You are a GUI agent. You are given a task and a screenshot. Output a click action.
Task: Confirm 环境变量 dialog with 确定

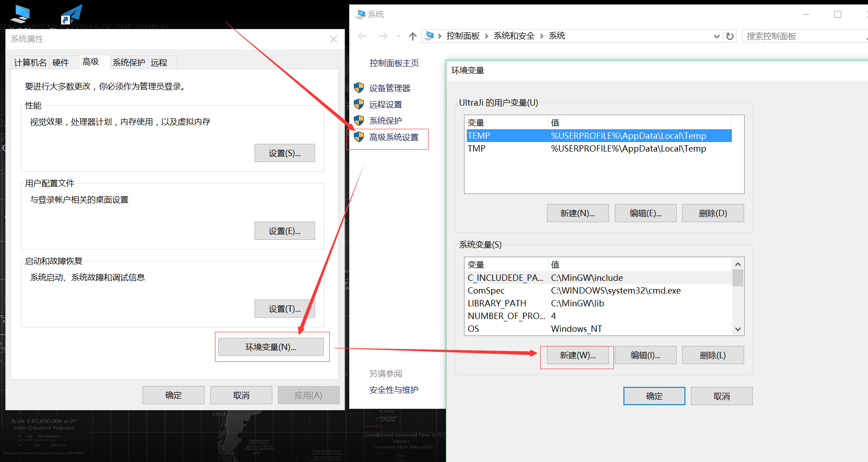tap(654, 396)
